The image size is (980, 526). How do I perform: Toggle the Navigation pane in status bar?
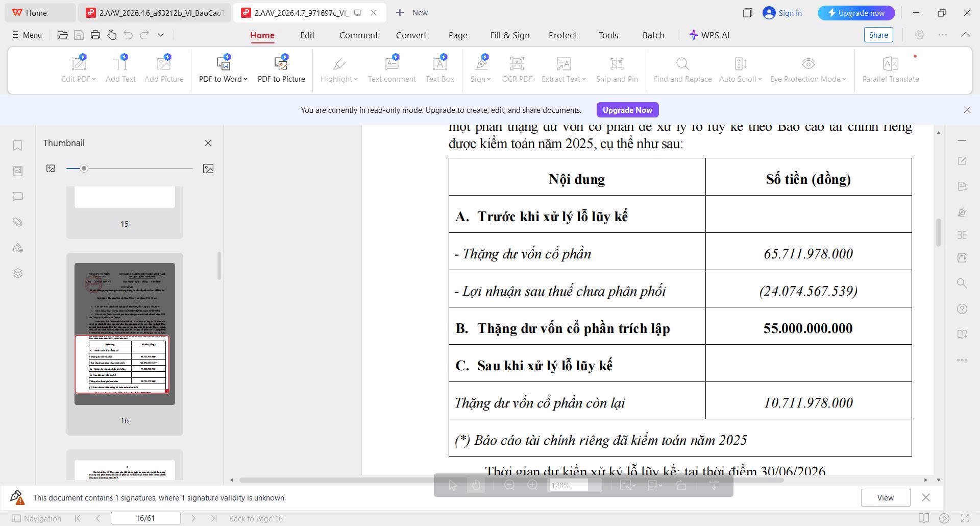coord(36,518)
